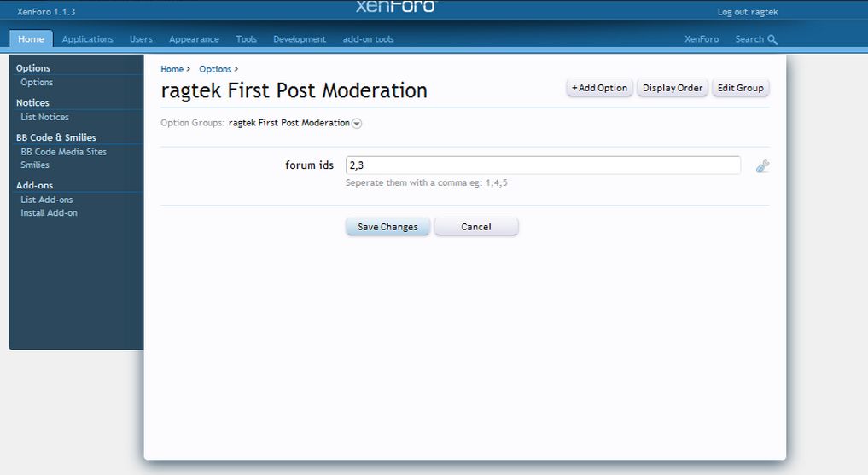Open List Add-ons in sidebar
Screen dimensions: 868x475
[46, 200]
